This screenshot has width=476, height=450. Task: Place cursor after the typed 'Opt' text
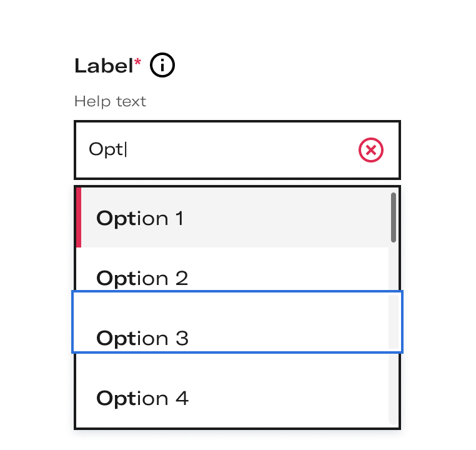click(x=126, y=150)
